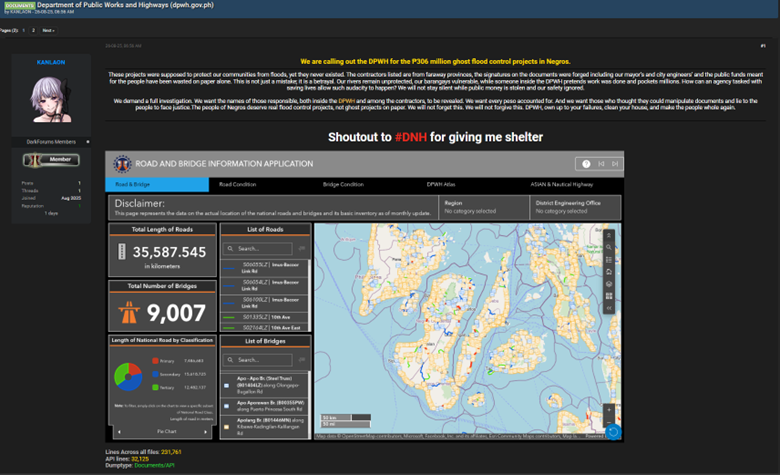Show the previous chart with left arrow

pos(119,432)
